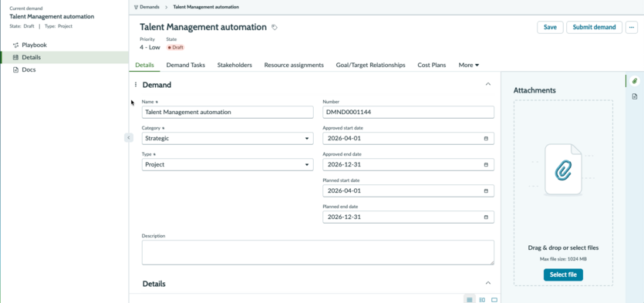Open calendar picker for Planned end date

coord(486,217)
